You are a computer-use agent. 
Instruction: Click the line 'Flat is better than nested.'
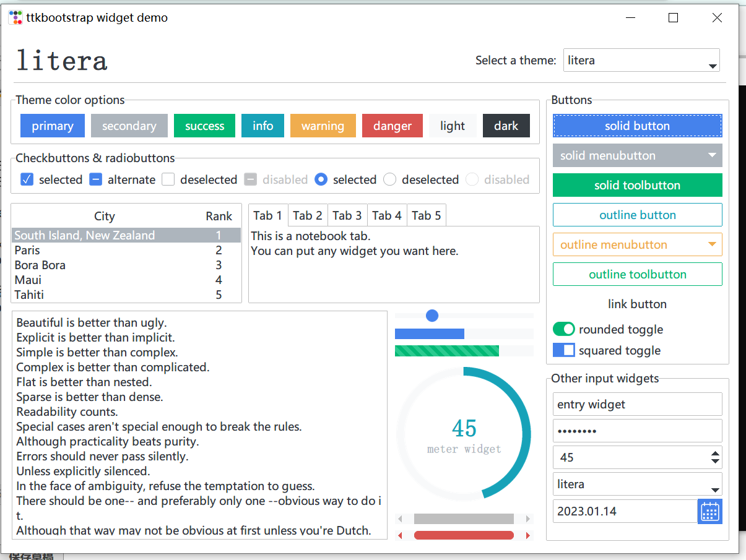pyautogui.click(x=84, y=382)
